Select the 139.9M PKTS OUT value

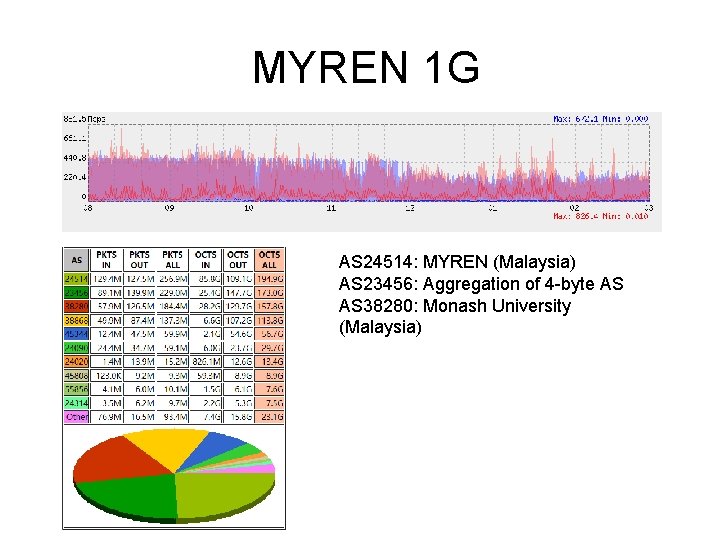point(140,292)
